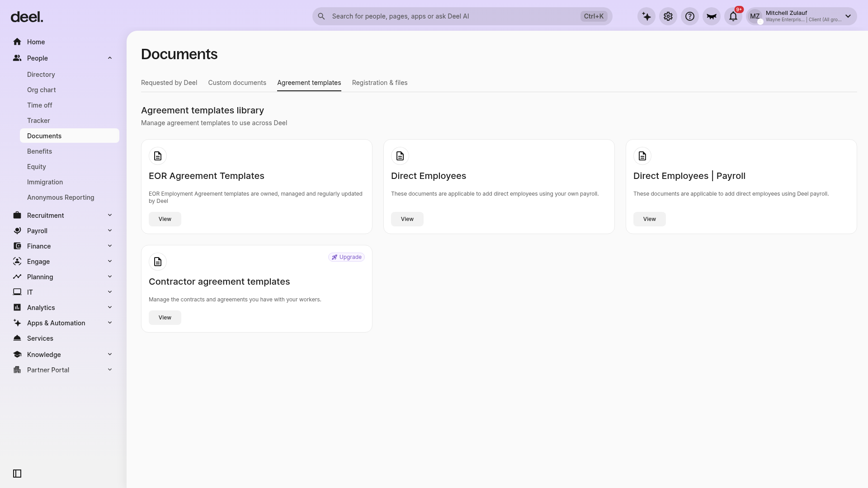View EOR Agreement Templates
Viewport: 868px width, 488px height.
(165, 219)
